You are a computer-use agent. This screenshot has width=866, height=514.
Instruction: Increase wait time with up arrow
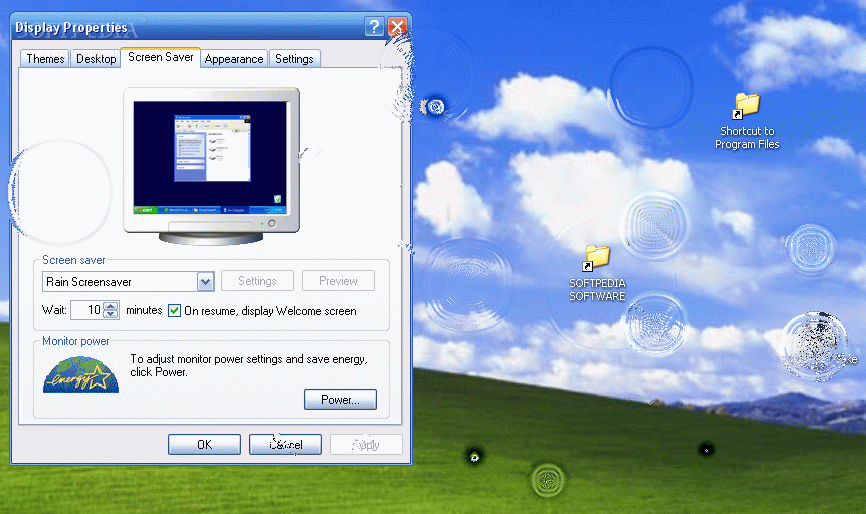[111, 305]
